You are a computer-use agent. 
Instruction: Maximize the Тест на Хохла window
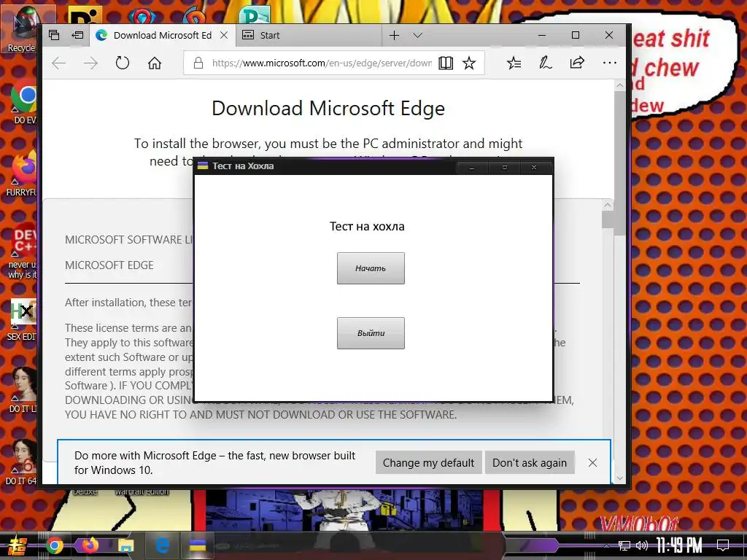click(505, 167)
